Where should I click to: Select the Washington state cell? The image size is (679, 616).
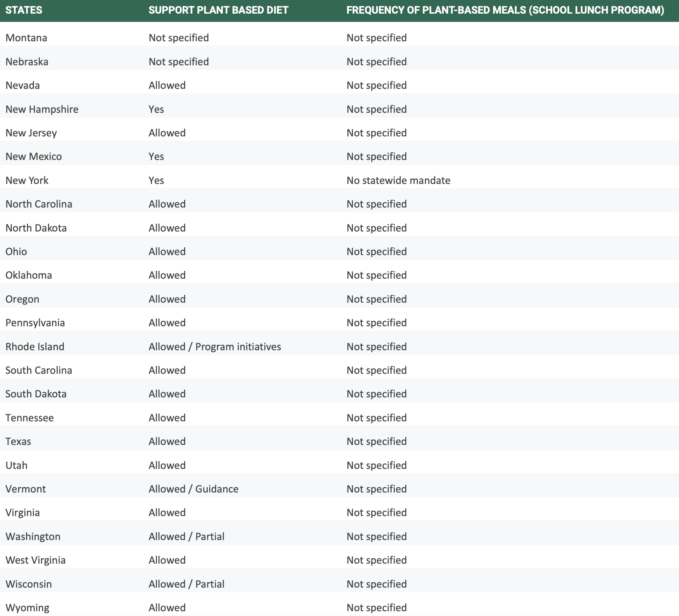33,537
